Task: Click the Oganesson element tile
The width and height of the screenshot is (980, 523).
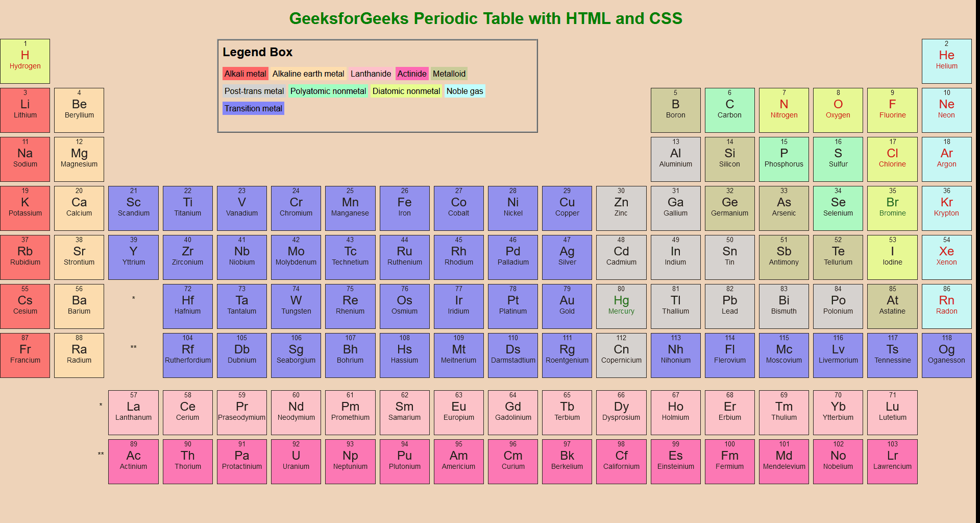Action: 946,355
